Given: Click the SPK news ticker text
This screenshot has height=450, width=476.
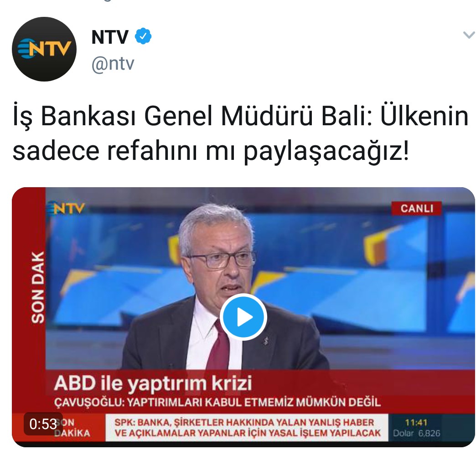Looking at the screenshot, I should [247, 428].
